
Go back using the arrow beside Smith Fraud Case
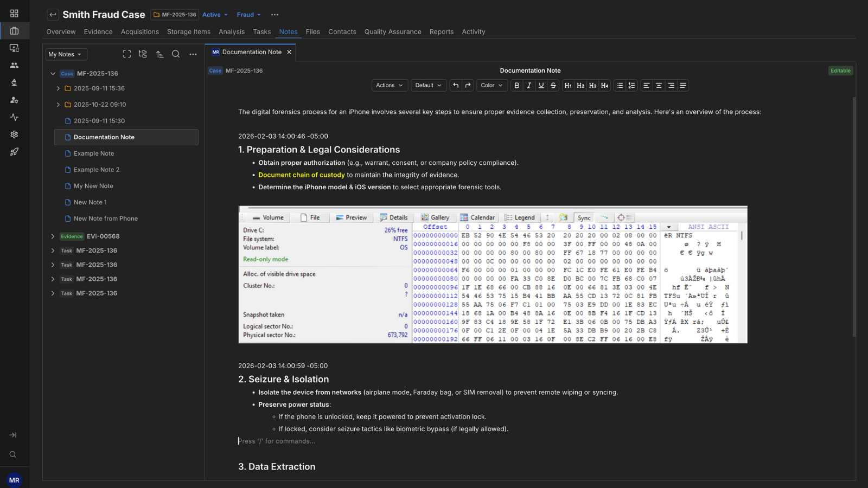[53, 15]
